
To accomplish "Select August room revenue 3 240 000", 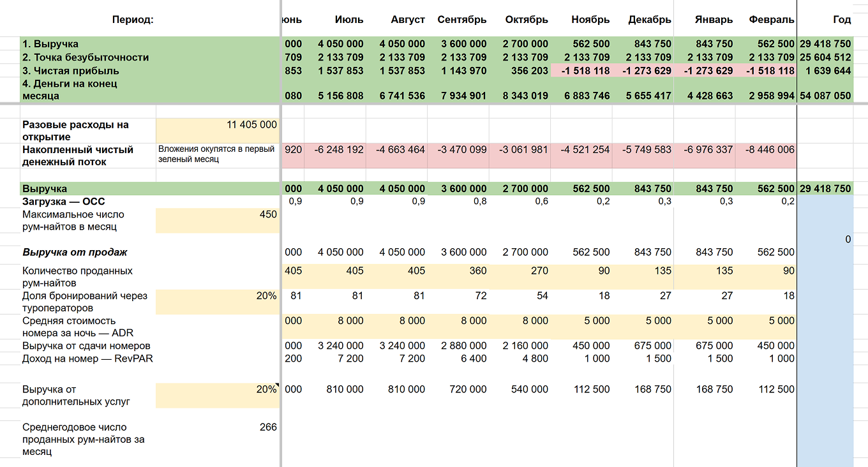I will [x=402, y=346].
